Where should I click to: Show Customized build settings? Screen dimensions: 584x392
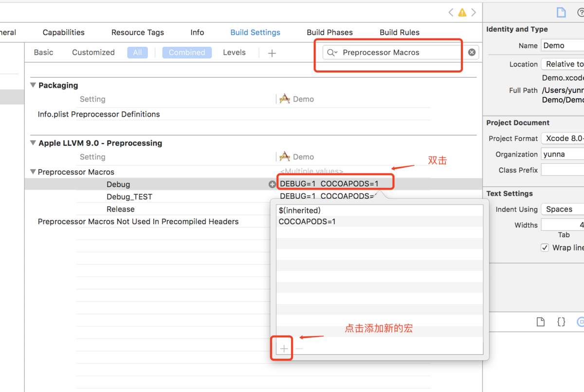[93, 53]
